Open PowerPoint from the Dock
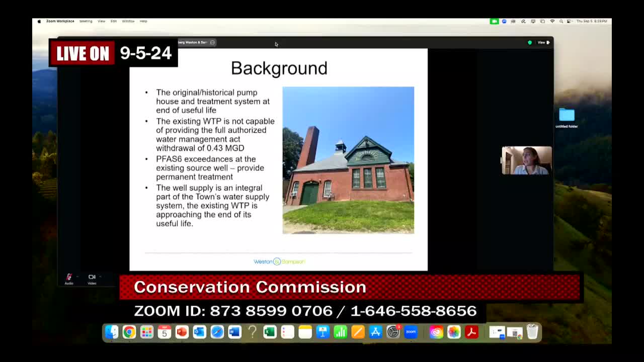 [182, 332]
